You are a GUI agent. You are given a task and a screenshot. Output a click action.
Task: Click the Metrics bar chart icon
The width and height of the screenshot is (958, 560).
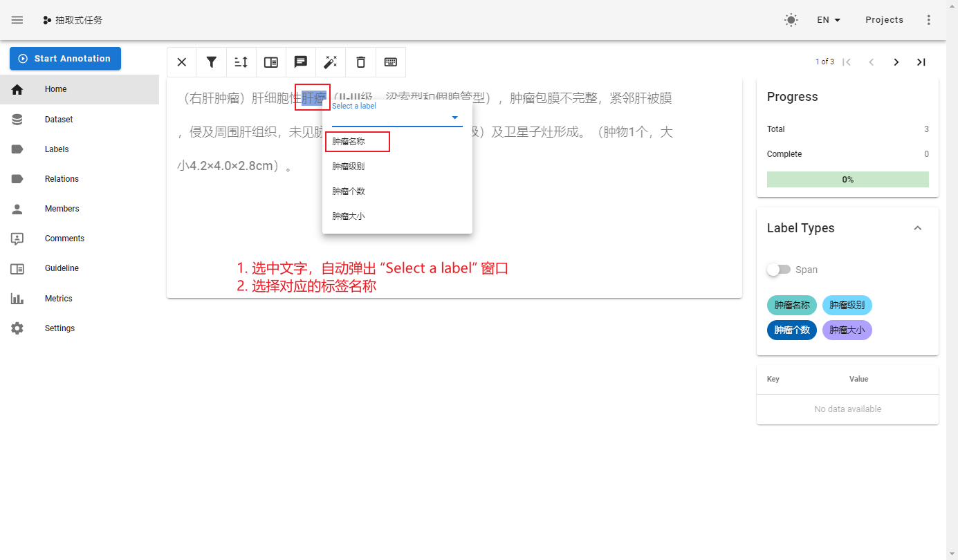pyautogui.click(x=17, y=299)
